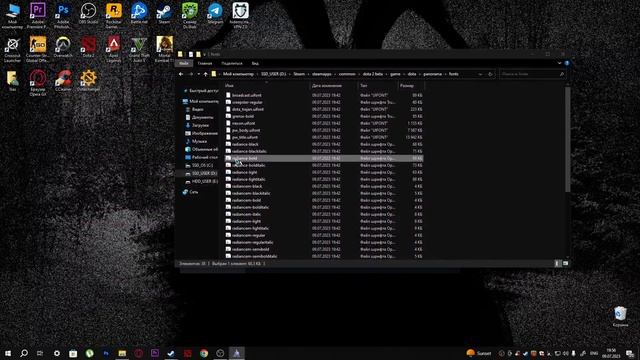Image resolution: width=640 pixels, height=360 pixels.
Task: Open the recent locations dropdown arrow
Action: point(198,74)
